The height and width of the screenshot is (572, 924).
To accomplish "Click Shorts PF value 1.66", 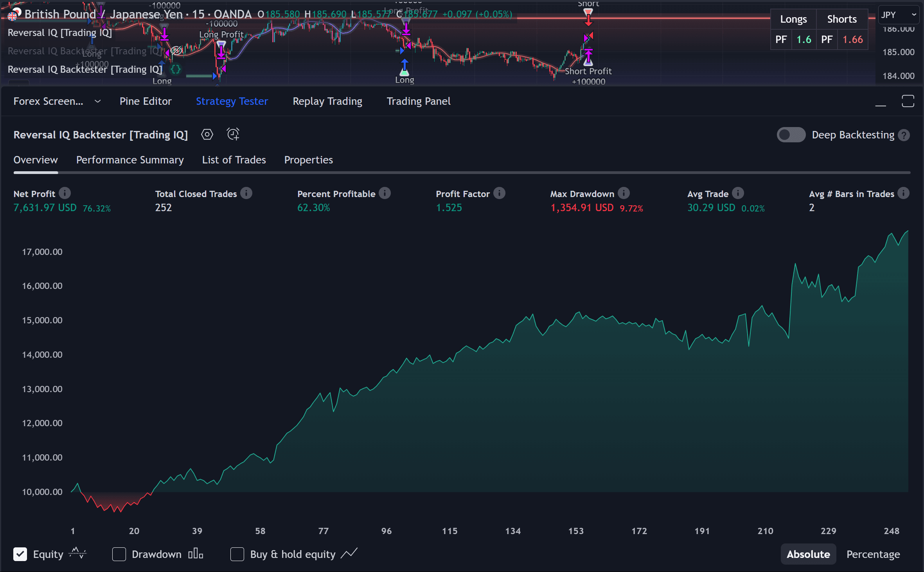I will point(853,39).
